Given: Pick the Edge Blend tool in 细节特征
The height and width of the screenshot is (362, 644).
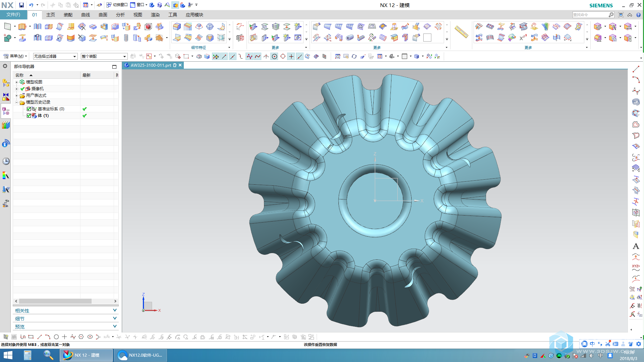Looking at the screenshot, I should pyautogui.click(x=177, y=26).
